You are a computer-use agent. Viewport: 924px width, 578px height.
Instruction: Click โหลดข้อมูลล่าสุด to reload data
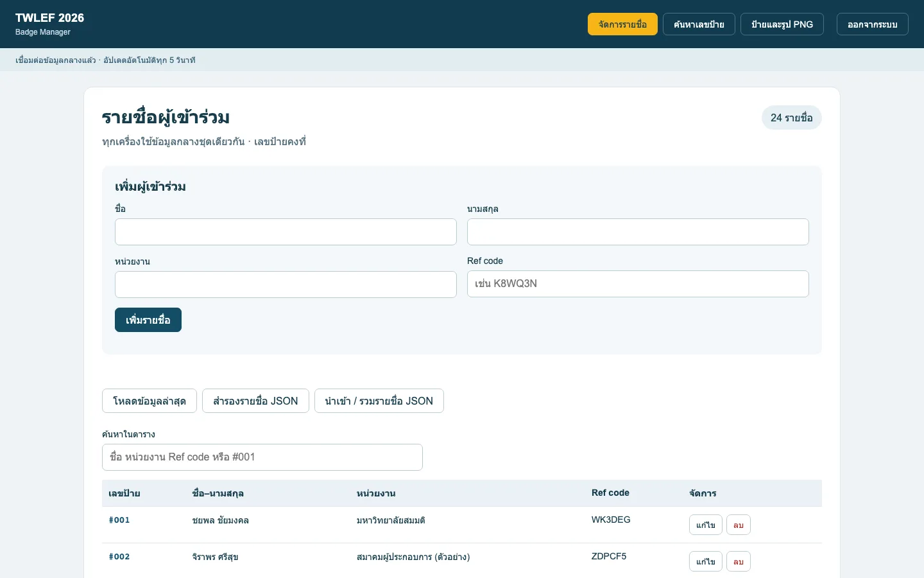[x=150, y=401]
